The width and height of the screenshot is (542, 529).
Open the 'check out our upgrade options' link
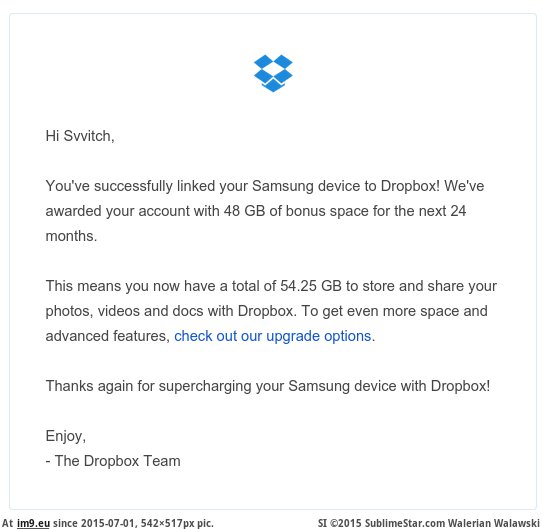(273, 336)
